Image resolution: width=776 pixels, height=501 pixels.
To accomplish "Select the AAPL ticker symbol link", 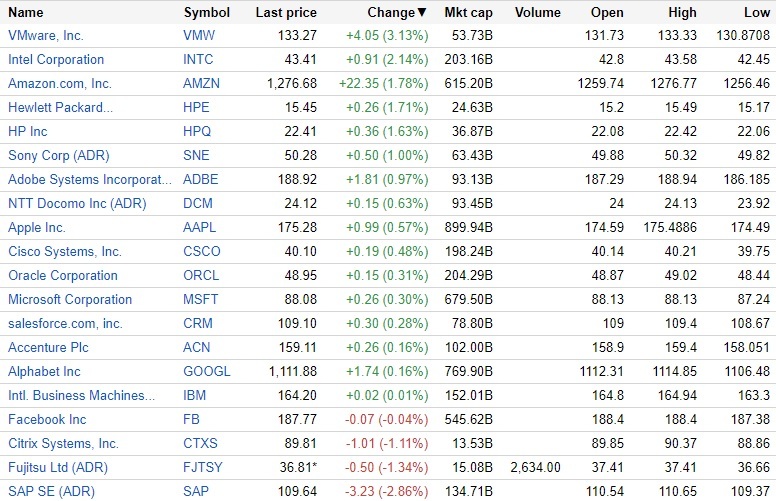I will pyautogui.click(x=201, y=227).
